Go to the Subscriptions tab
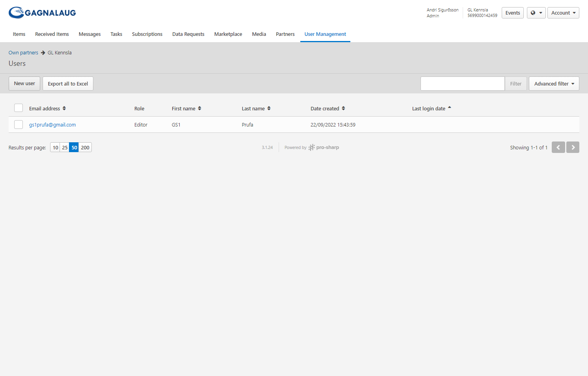The height and width of the screenshot is (376, 588). [147, 34]
